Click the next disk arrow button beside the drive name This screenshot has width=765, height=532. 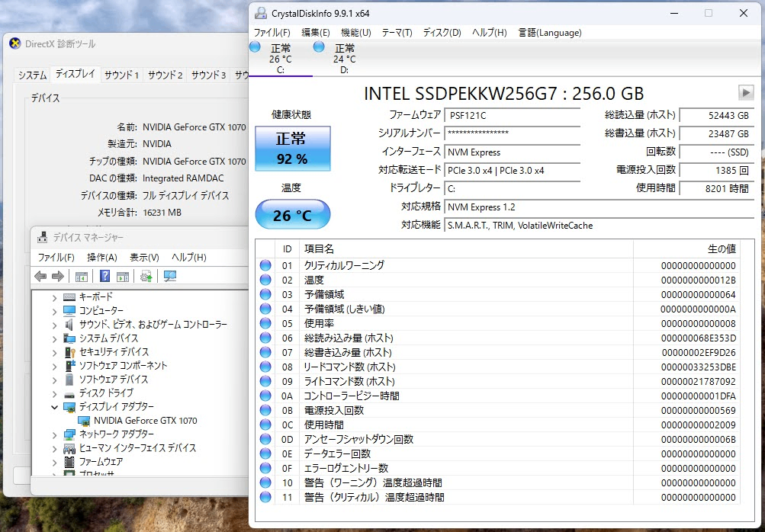coord(745,92)
